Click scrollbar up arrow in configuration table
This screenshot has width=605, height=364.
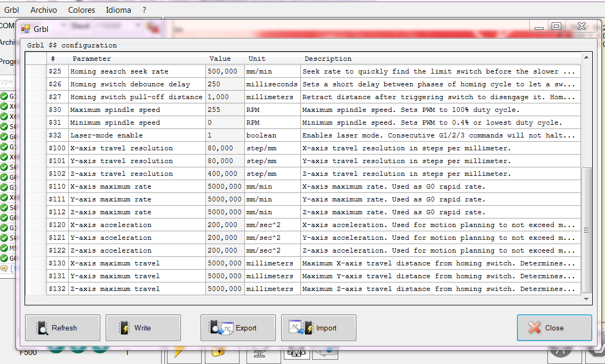click(x=586, y=58)
